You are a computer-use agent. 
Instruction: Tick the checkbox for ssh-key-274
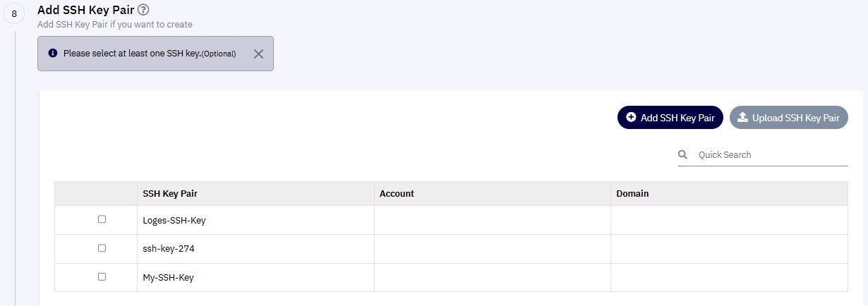pyautogui.click(x=102, y=248)
